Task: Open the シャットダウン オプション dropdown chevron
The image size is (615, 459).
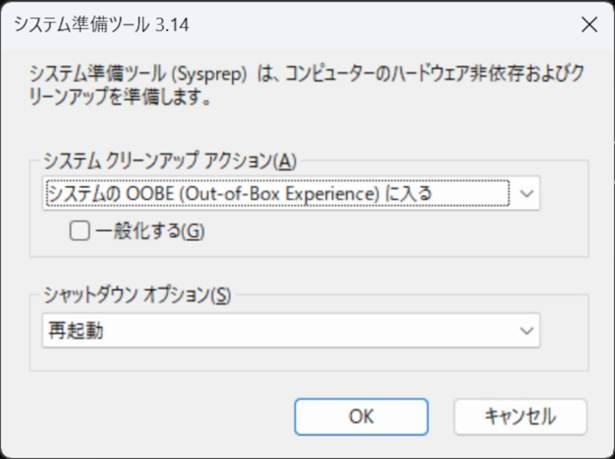Action: click(x=526, y=330)
